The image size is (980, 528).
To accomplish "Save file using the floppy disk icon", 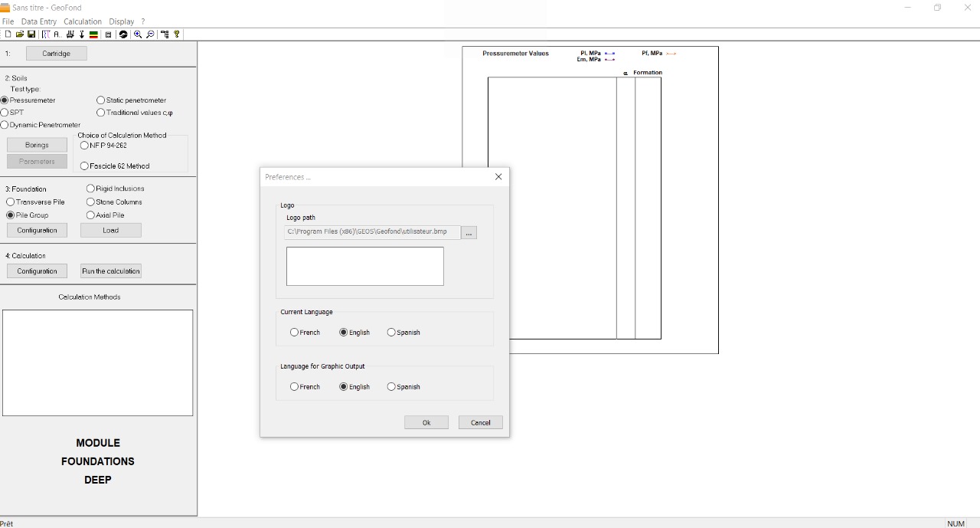I will coord(31,34).
